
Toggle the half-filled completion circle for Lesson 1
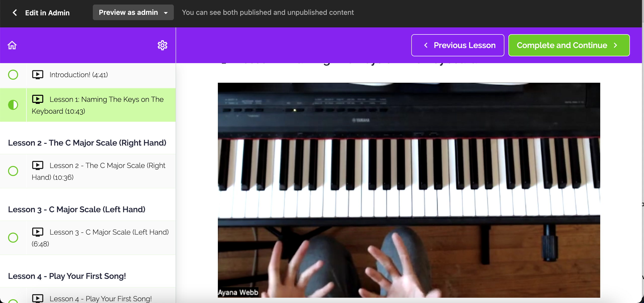coord(13,105)
